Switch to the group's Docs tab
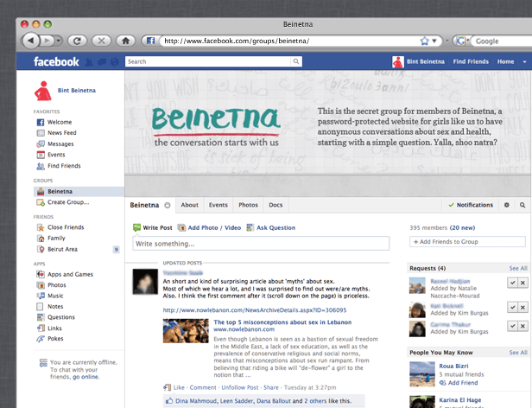The width and height of the screenshot is (532, 408). 275,205
